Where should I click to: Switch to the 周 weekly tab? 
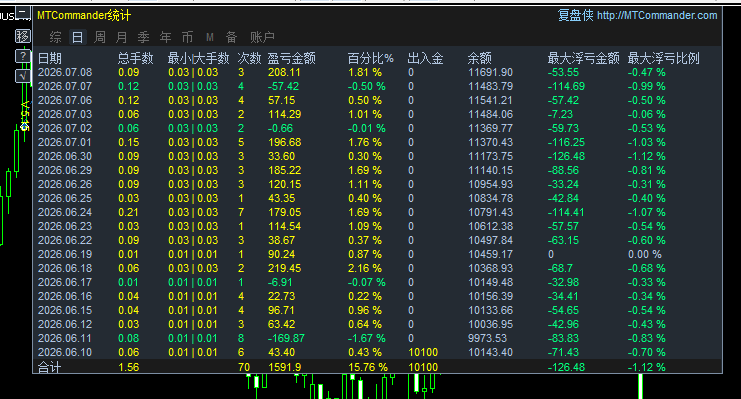click(100, 37)
